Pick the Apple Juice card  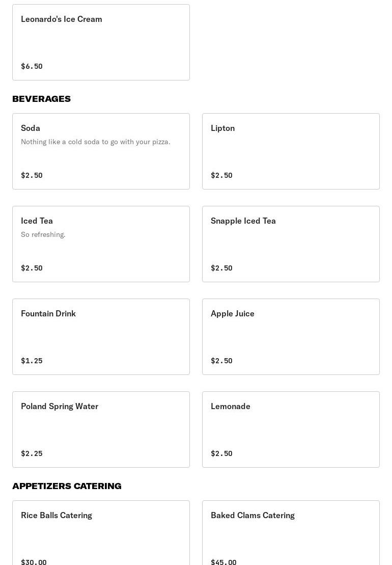[291, 337]
